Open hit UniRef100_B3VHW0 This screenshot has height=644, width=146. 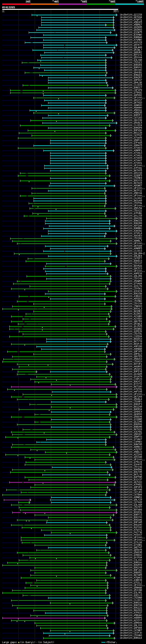(131, 35)
